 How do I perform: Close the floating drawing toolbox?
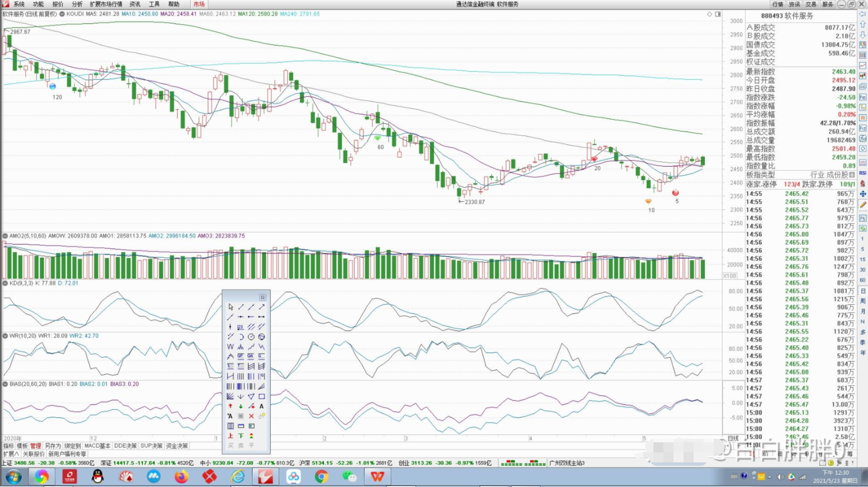262,297
